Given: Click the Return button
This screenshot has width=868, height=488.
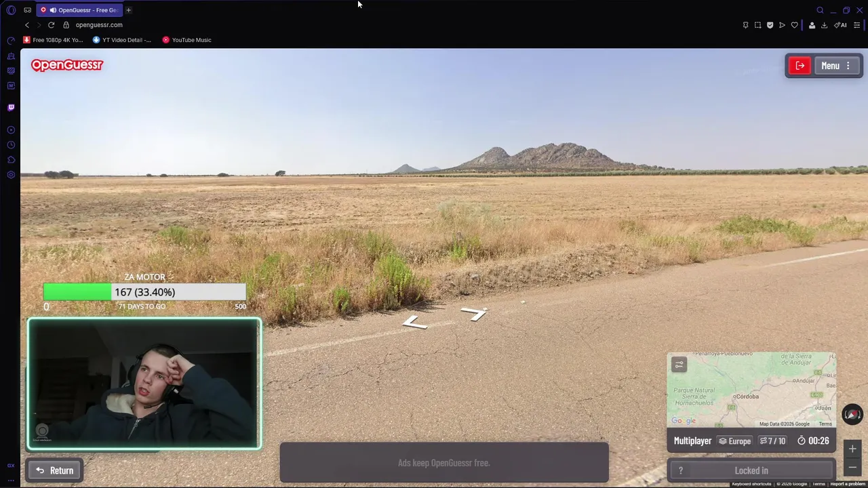Looking at the screenshot, I should (x=54, y=470).
